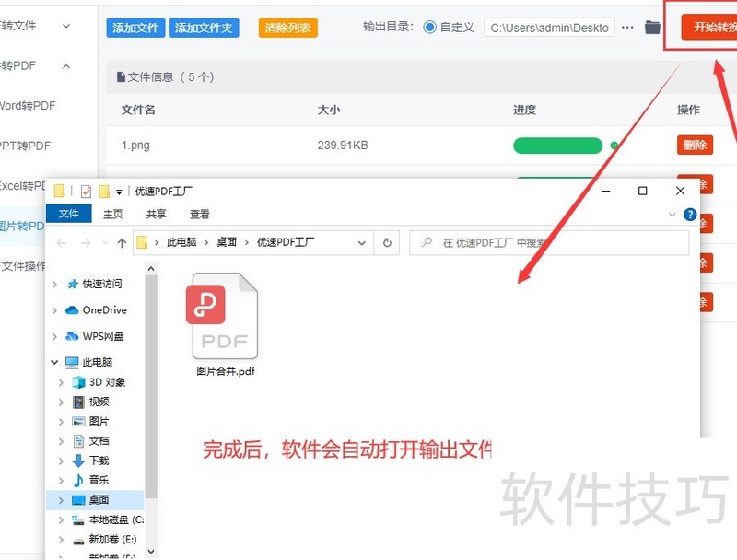
Task: Select WPS网盘 in the navigation pane
Action: tap(103, 336)
